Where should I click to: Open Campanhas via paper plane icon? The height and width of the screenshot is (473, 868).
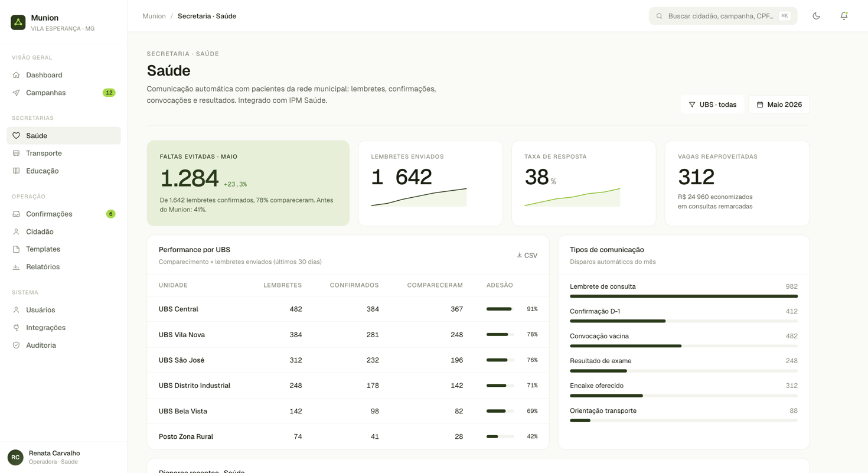(17, 93)
